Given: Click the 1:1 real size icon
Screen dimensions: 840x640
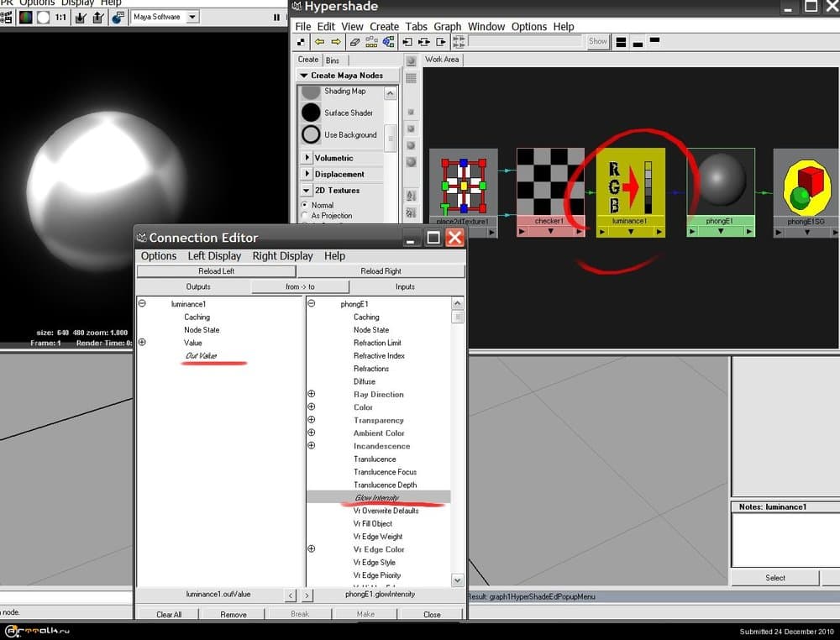Looking at the screenshot, I should click(60, 17).
